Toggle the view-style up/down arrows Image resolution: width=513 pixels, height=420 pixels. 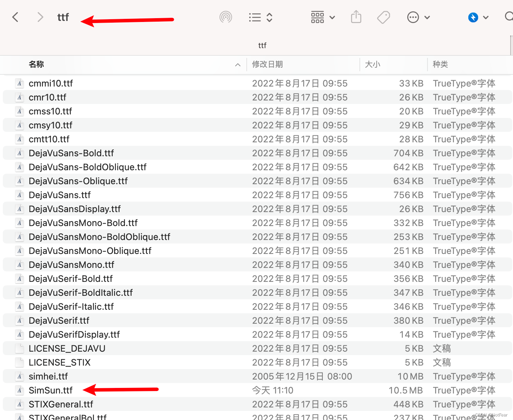tap(269, 17)
